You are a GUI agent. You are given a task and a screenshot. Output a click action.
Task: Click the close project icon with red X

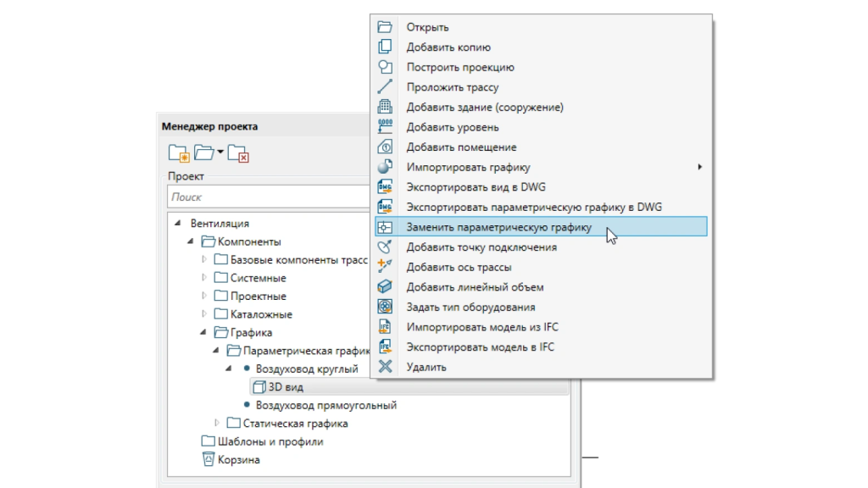point(239,153)
